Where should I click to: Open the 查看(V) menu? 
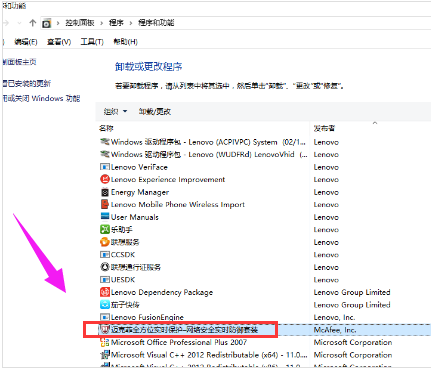(x=59, y=42)
